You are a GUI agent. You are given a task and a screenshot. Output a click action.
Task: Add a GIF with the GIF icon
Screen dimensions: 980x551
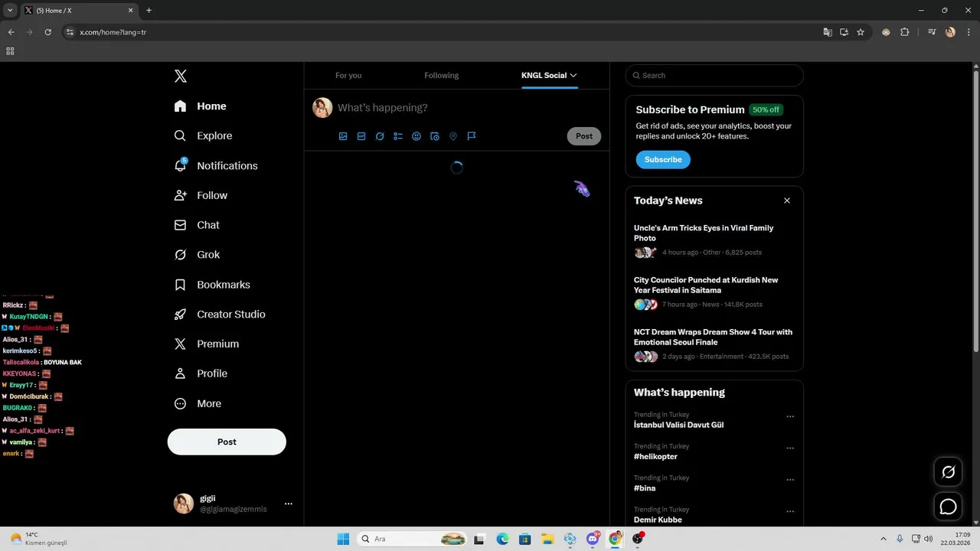pyautogui.click(x=361, y=136)
